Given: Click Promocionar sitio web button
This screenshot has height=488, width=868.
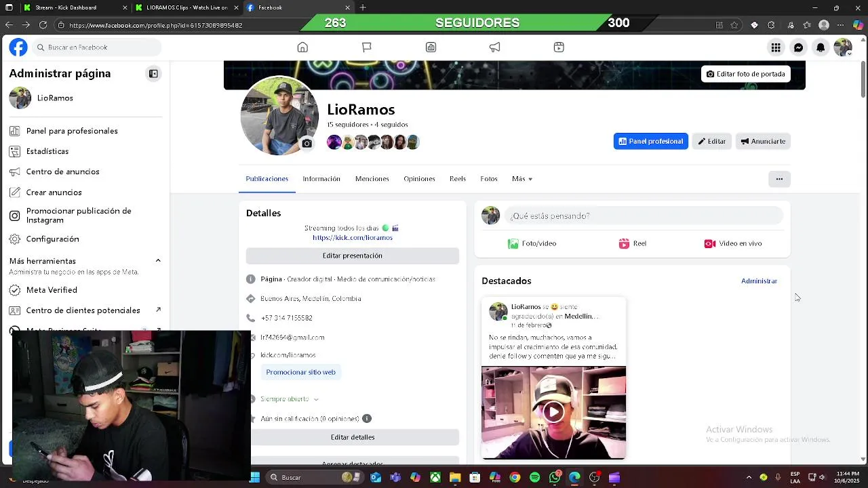Looking at the screenshot, I should (300, 372).
